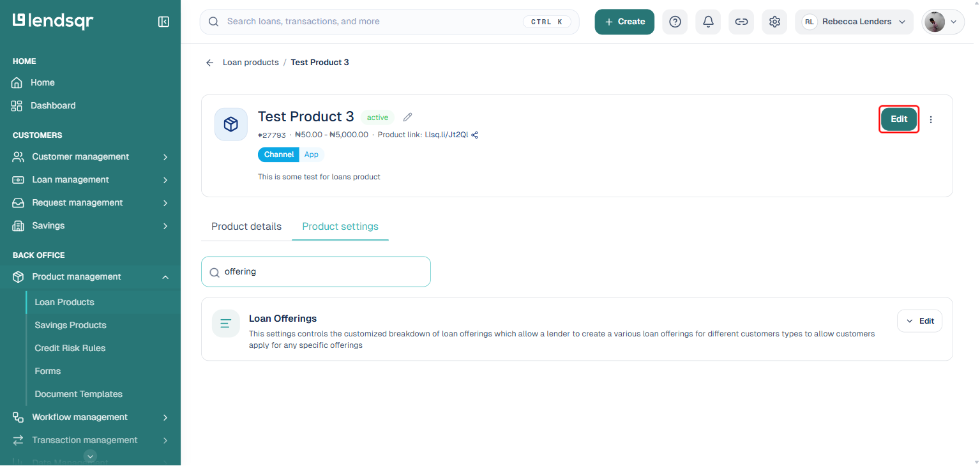Collapse the Product management section
980x466 pixels.
click(x=165, y=277)
